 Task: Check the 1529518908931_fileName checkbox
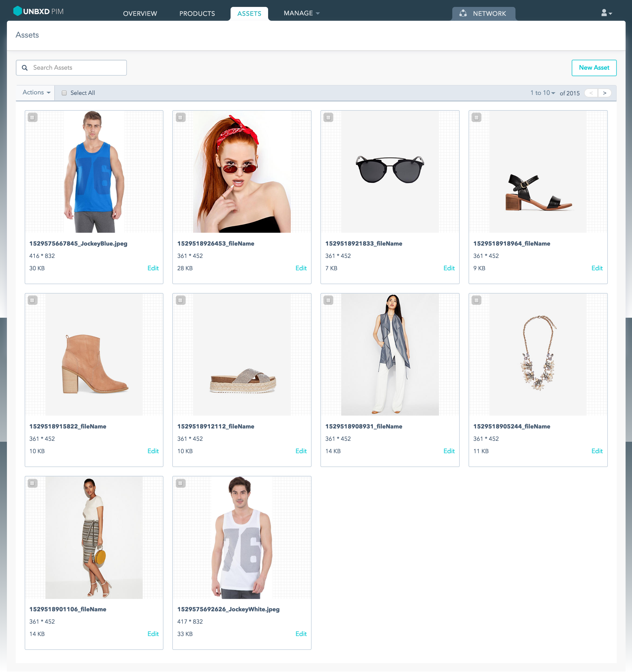pyautogui.click(x=328, y=300)
